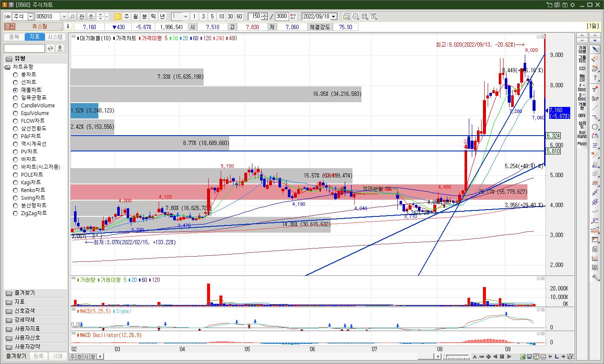Switch to the bottom 즐겨찾기 tab
604x364 pixels.
pos(16,356)
